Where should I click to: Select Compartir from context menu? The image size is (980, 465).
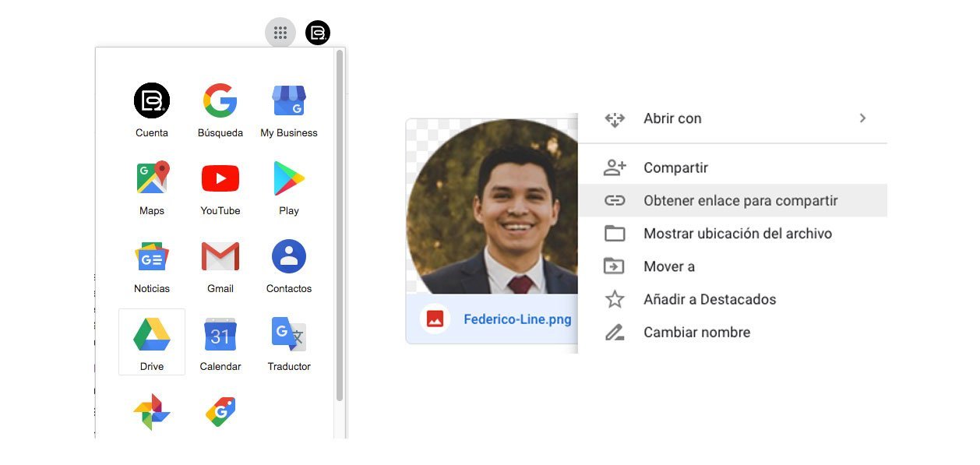[732, 167]
